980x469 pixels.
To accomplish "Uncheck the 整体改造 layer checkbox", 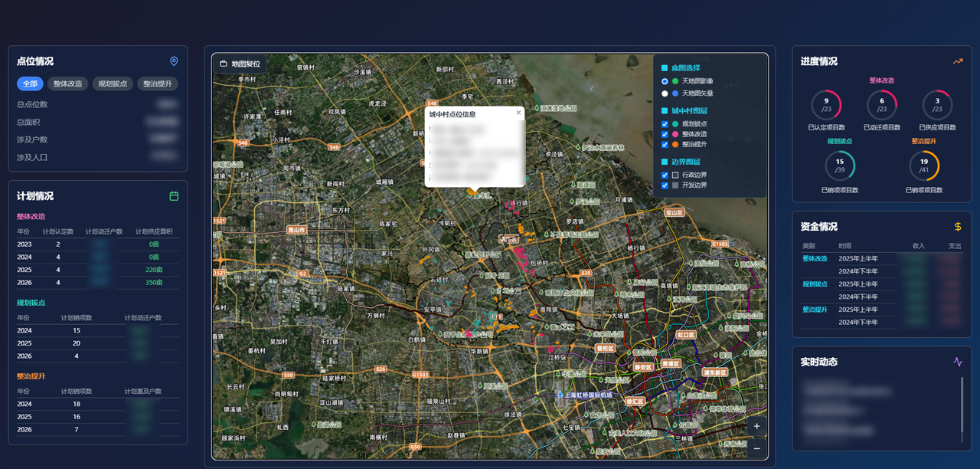I will (x=665, y=134).
